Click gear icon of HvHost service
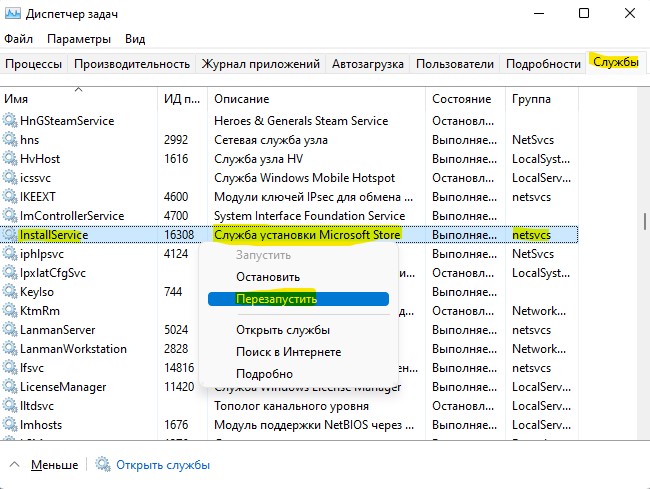This screenshot has height=489, width=650. (10, 159)
